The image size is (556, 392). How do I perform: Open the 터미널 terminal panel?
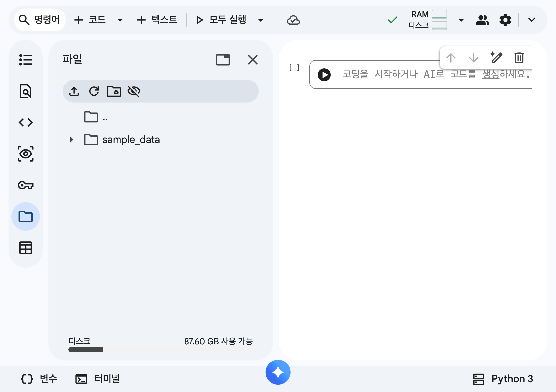tap(97, 379)
